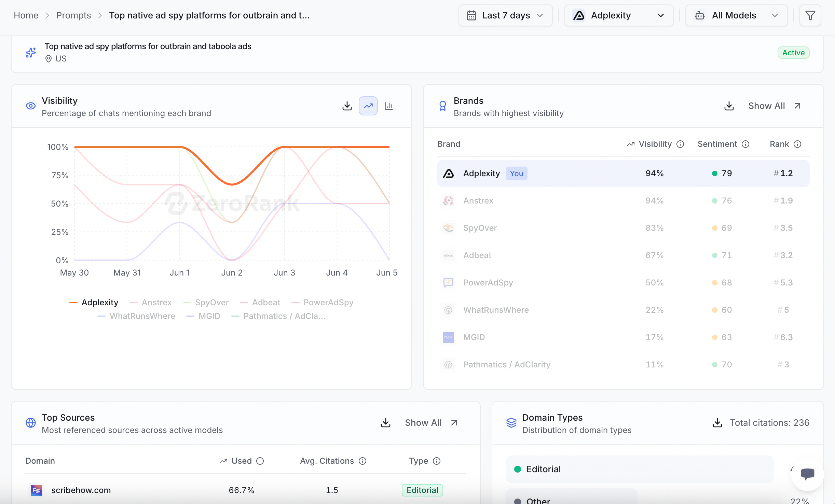Select the Other domain type bar

tap(571, 496)
